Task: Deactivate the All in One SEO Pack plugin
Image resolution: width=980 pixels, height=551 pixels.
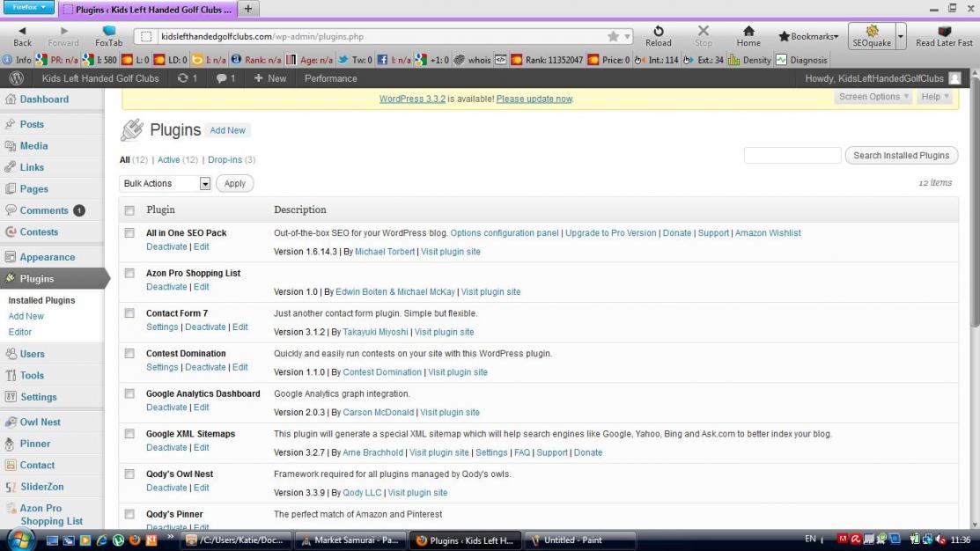Action: (166, 246)
